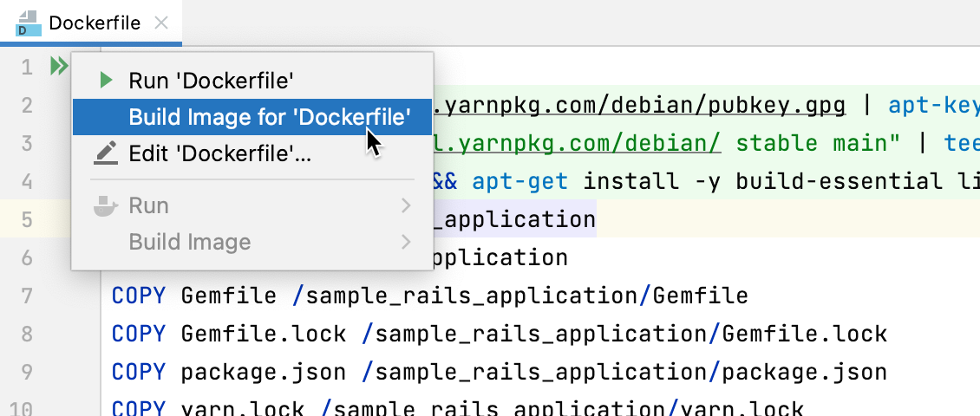Click the Docker whale icon beside Run

106,205
